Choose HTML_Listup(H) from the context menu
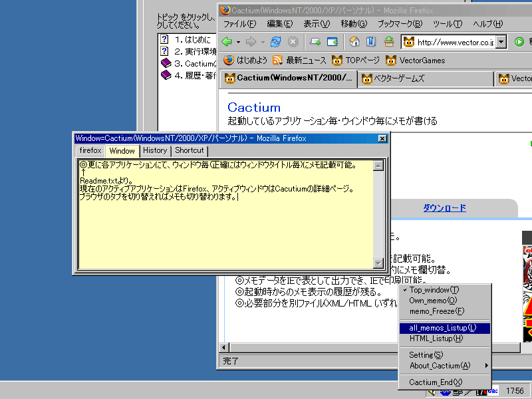Image resolution: width=532 pixels, height=399 pixels. [445, 338]
